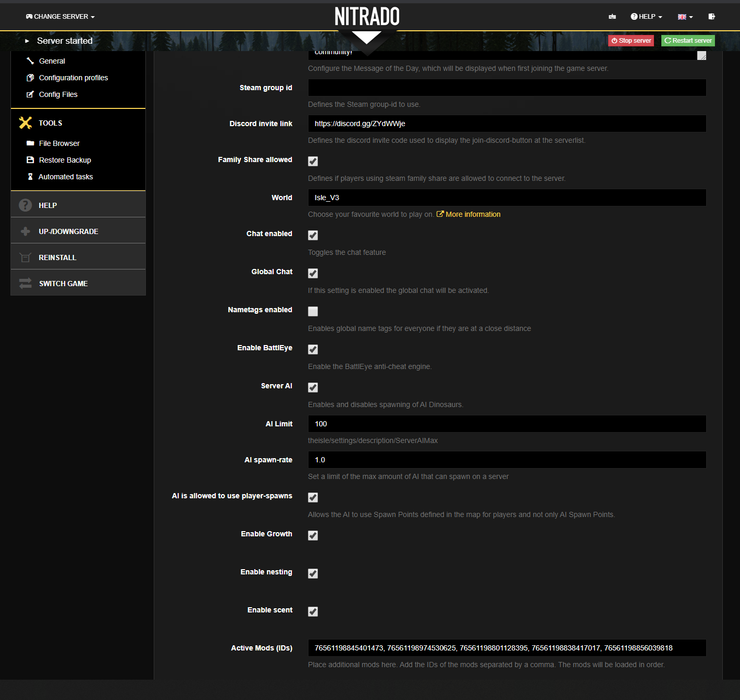Click the arrows icon beside SWITCH GAME
Viewport: 740px width, 700px height.
pyautogui.click(x=25, y=284)
